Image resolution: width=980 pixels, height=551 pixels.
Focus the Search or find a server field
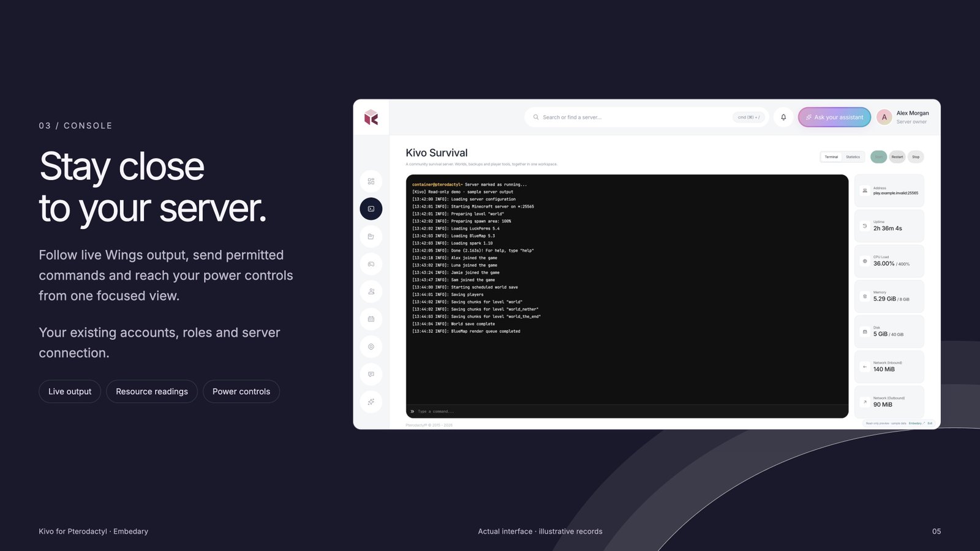(647, 117)
